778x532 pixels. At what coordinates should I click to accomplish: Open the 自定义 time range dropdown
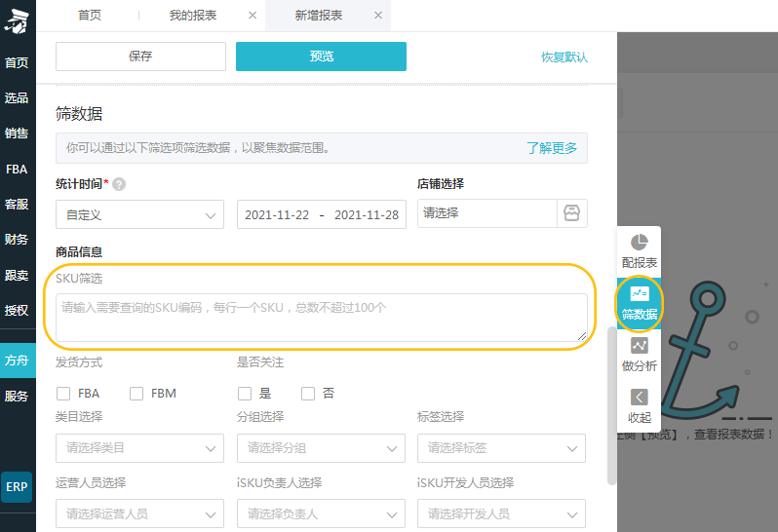[x=140, y=214]
